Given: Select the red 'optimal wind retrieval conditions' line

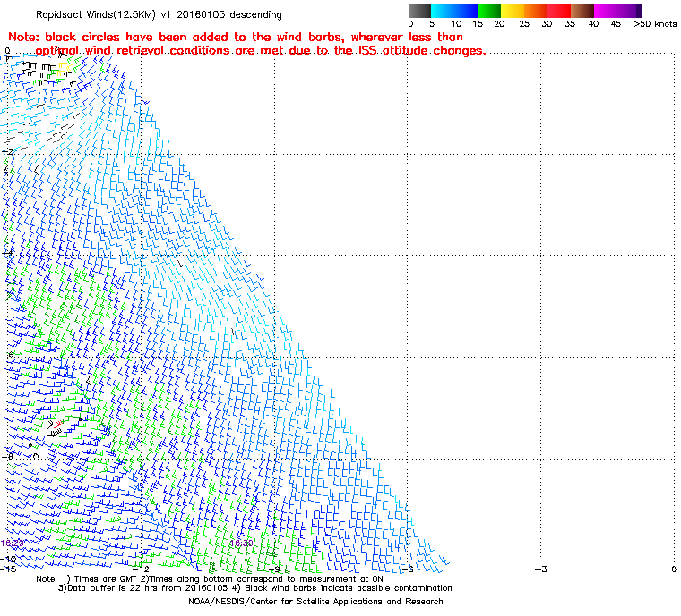Looking at the screenshot, I should [261, 51].
